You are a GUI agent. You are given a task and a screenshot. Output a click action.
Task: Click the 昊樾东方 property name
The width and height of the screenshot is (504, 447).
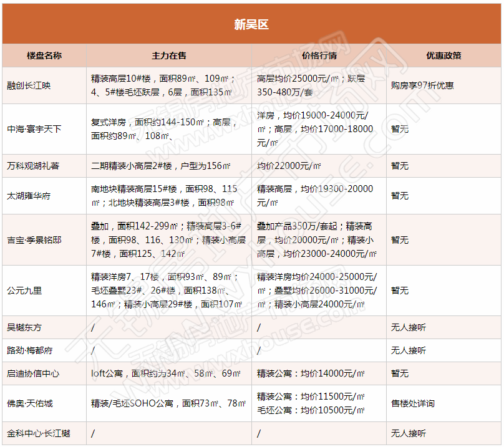click(24, 327)
